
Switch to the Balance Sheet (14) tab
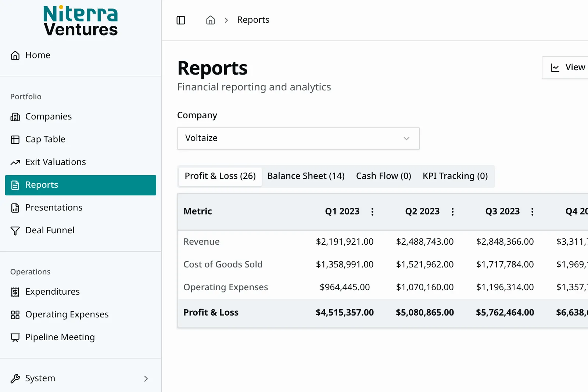(x=306, y=176)
